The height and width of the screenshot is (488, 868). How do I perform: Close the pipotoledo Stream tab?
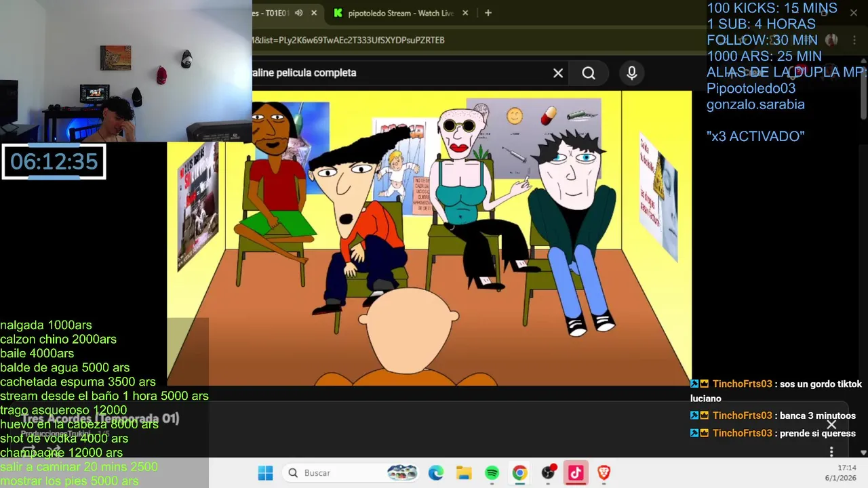[465, 13]
